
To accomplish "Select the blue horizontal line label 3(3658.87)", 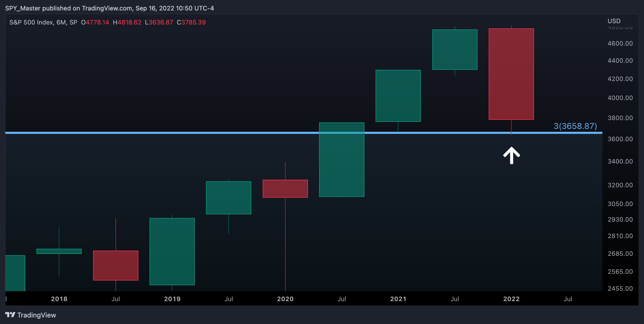I will (x=575, y=126).
